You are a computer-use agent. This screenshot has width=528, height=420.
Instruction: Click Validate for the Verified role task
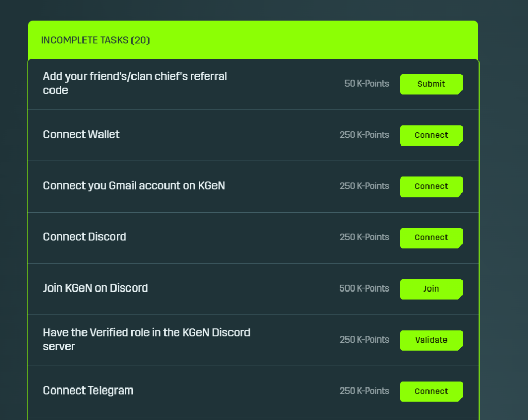click(x=431, y=341)
